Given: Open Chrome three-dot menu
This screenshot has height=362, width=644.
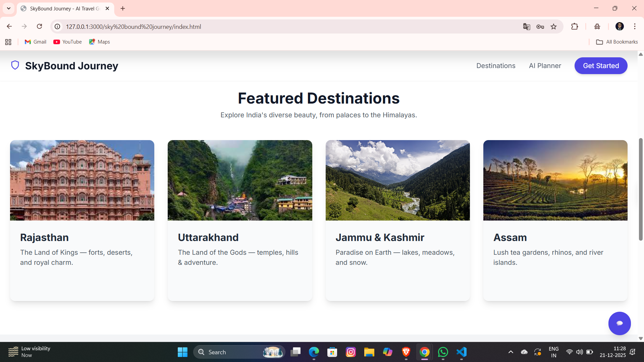Looking at the screenshot, I should [635, 26].
